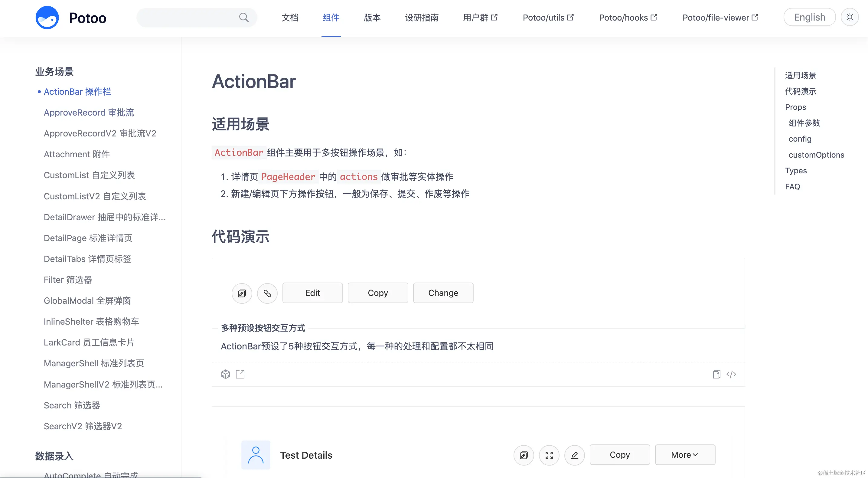Select ManagerShell 标准列表页 in sidebar
Viewport: 868px width, 478px height.
[x=94, y=363]
